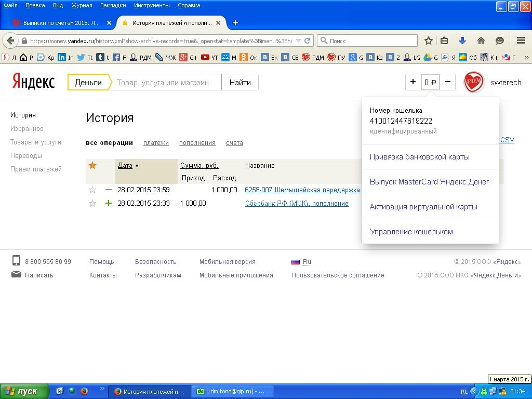The image size is (532, 399).
Task: Click the Яндекс logo
Action: point(34,82)
